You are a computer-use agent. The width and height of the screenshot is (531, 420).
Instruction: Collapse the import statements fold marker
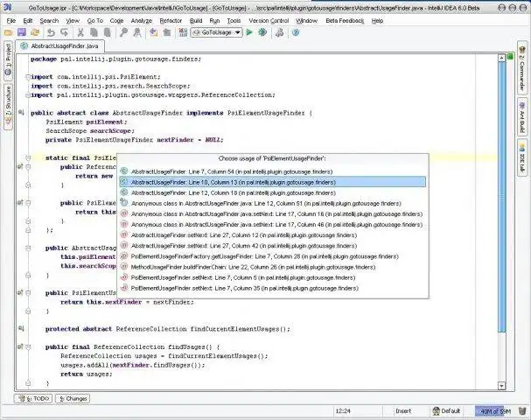tap(28, 77)
